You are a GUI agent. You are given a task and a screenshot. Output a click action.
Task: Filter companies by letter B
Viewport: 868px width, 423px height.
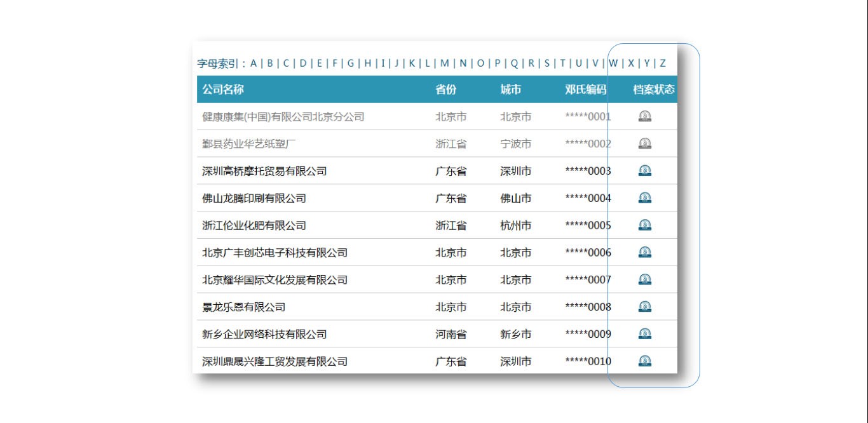click(270, 64)
